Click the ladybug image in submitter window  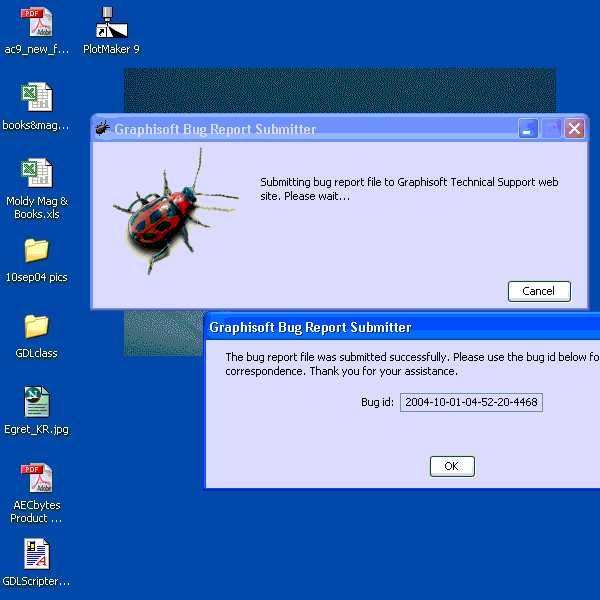click(x=175, y=211)
